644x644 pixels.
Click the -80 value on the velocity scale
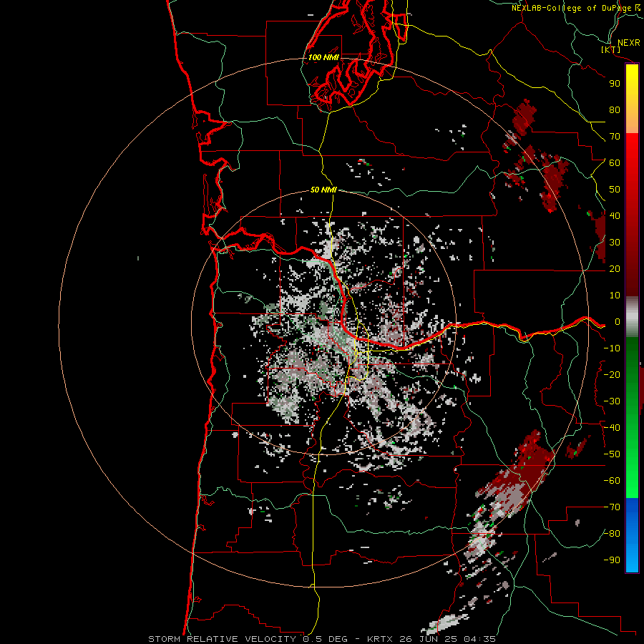pos(612,534)
